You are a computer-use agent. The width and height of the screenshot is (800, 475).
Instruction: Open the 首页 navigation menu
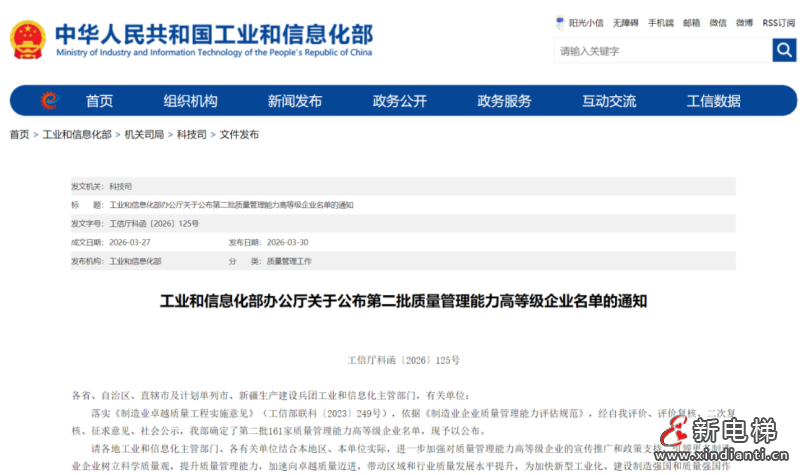pos(99,101)
